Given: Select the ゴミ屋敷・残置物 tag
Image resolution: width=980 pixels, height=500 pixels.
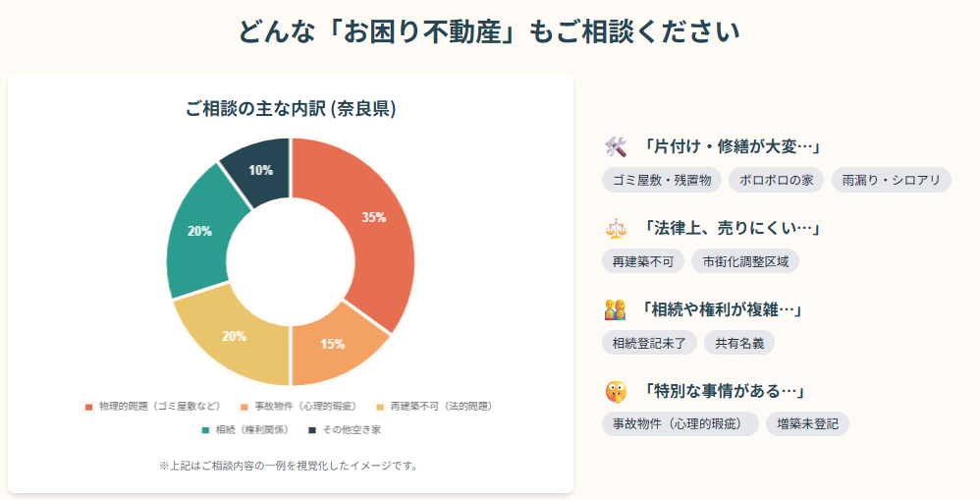Looking at the screenshot, I should point(662,180).
